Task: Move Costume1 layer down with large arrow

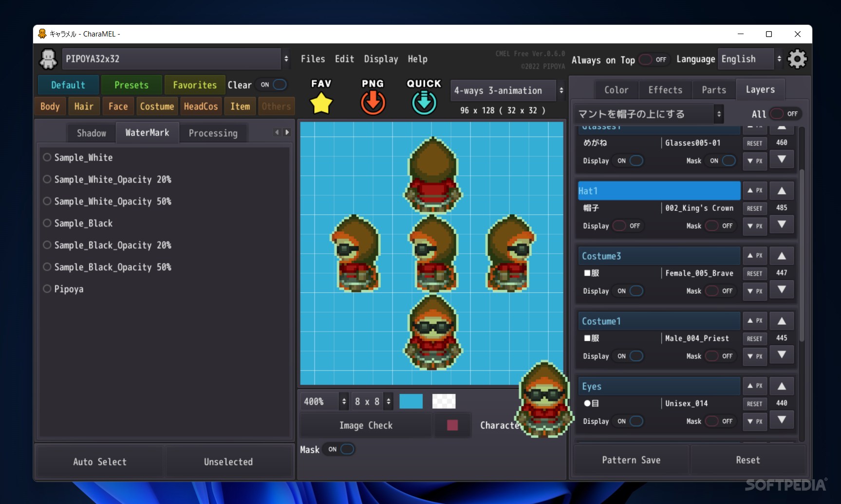Action: point(782,355)
